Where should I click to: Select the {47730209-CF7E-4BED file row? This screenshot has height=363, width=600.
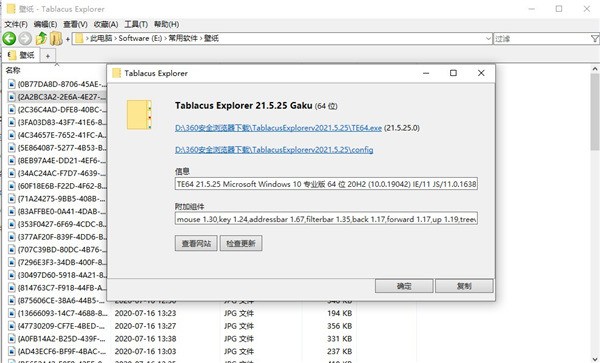tap(180, 326)
